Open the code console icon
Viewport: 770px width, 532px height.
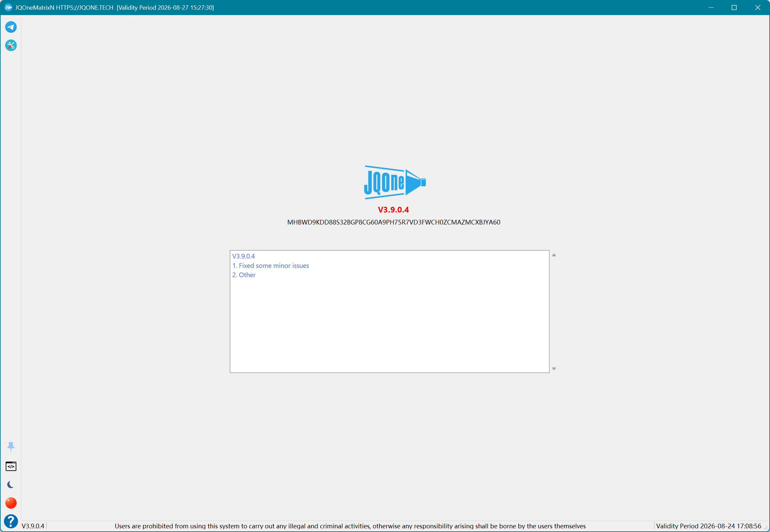(x=11, y=466)
